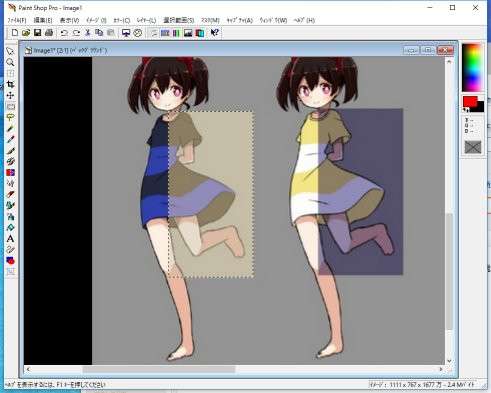Undo the last action
Screen dimensions: 491x393
pos(64,33)
